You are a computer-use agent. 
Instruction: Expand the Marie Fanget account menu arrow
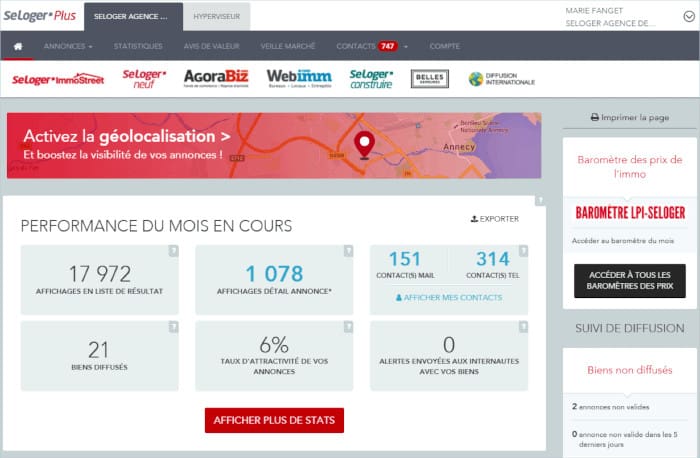pos(689,17)
